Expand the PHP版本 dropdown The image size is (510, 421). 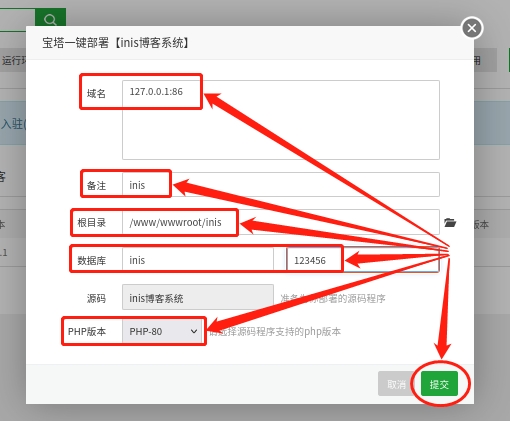162,331
